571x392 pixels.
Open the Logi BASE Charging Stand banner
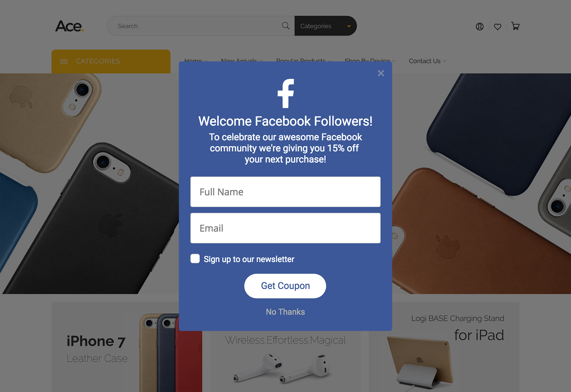444,347
